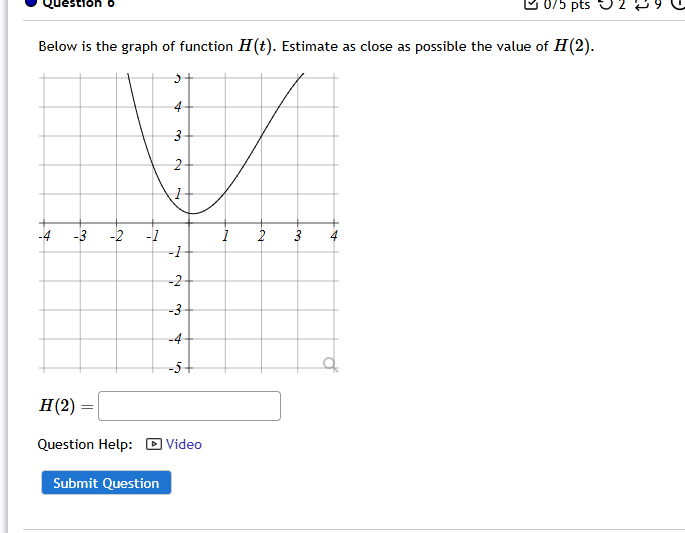
Task: Open the Video help link
Action: pos(183,444)
